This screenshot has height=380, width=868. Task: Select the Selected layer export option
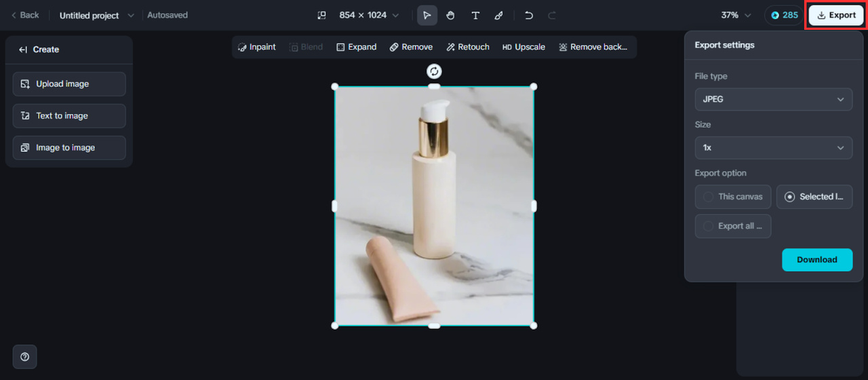(814, 197)
